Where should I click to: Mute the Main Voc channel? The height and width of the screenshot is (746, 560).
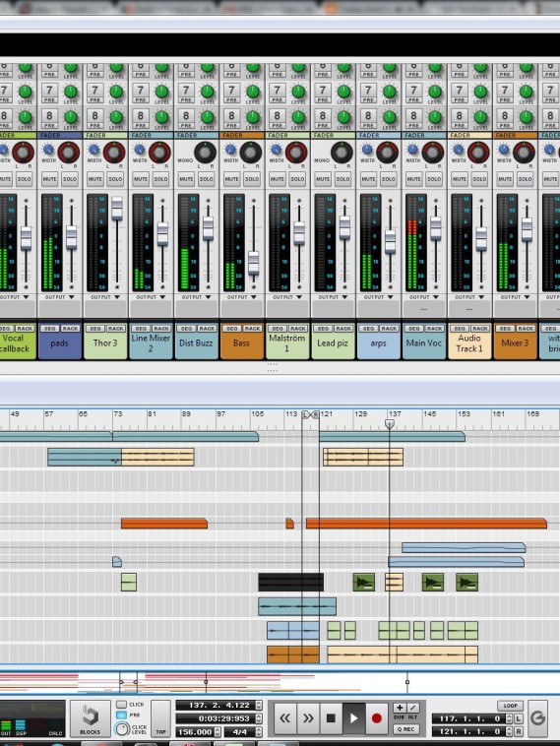coord(413,179)
